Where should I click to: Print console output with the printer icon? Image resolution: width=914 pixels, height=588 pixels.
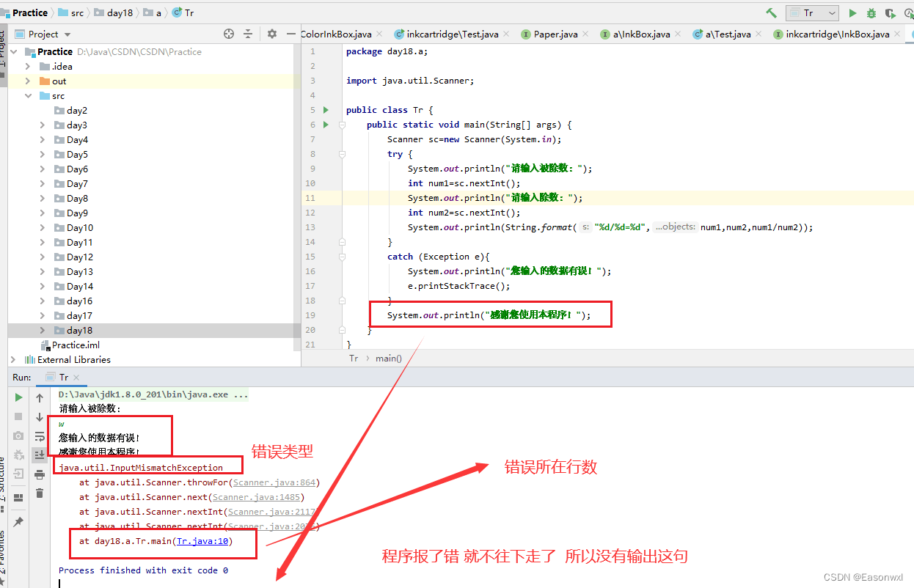38,474
